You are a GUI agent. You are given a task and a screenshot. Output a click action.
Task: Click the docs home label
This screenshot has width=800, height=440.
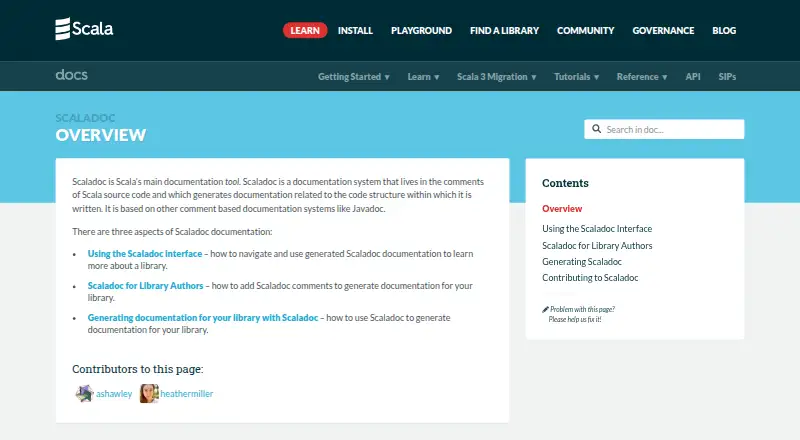click(71, 75)
